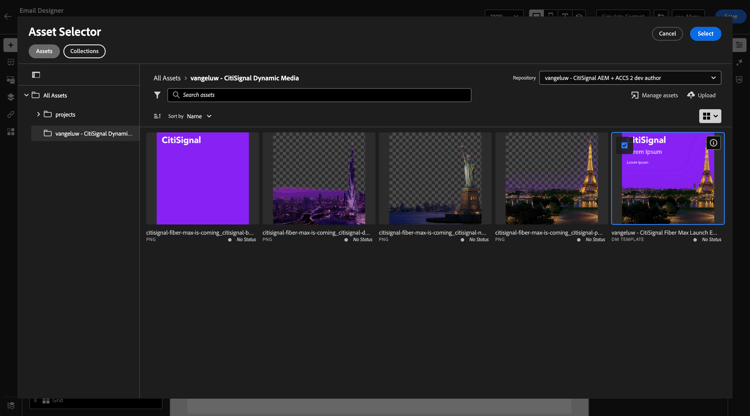This screenshot has height=416, width=750.
Task: Click the Manage assets icon
Action: point(635,95)
